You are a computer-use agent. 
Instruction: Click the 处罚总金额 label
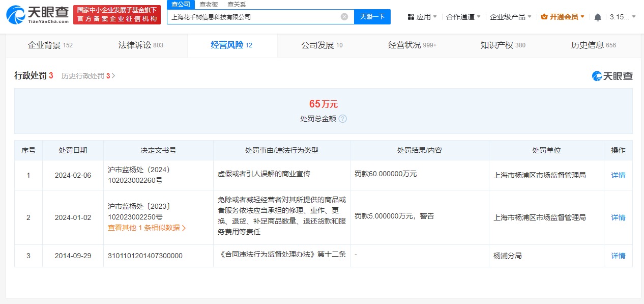point(318,119)
